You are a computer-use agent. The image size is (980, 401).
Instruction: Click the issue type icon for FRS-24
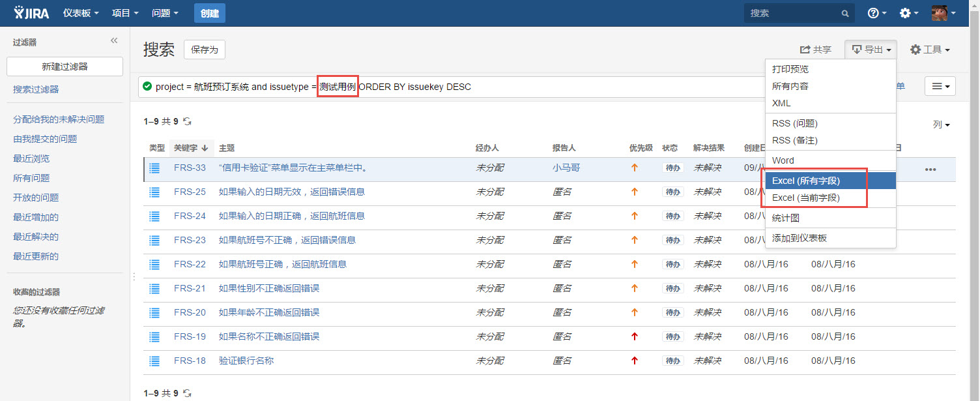pyautogui.click(x=154, y=216)
